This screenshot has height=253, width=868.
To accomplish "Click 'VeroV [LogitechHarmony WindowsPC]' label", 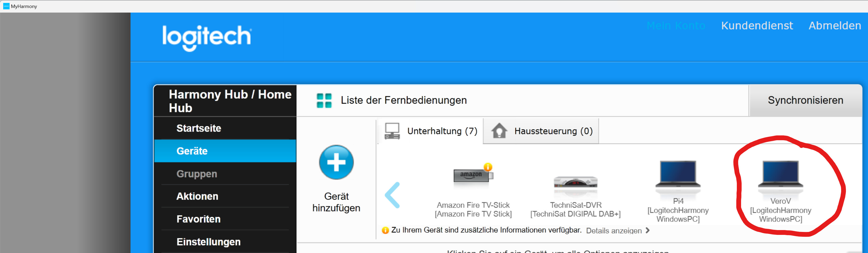I will 780,210.
